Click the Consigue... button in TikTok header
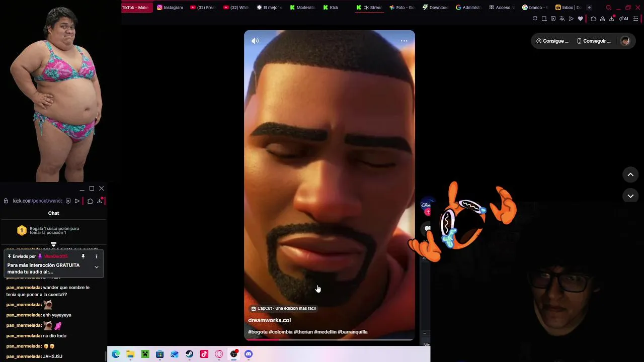This screenshot has height=362, width=644. (x=552, y=41)
